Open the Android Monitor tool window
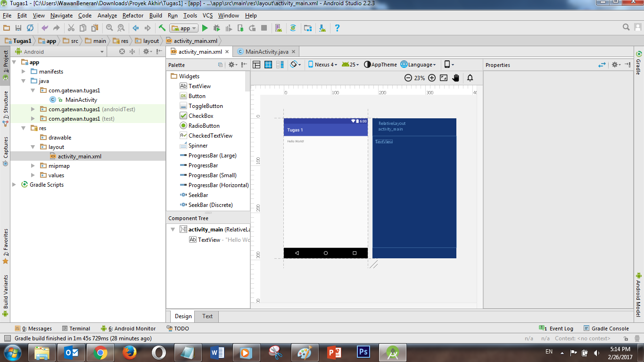The image size is (644, 362). coord(128,329)
